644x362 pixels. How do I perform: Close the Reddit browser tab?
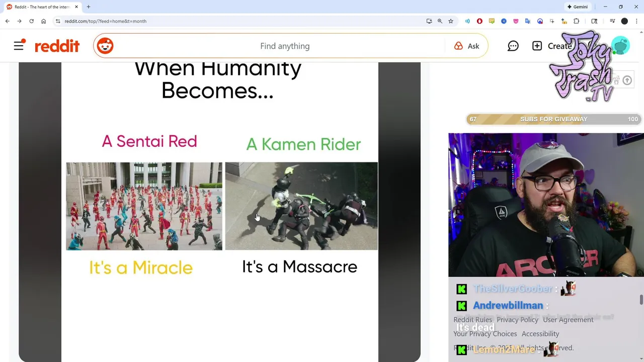[x=76, y=7]
